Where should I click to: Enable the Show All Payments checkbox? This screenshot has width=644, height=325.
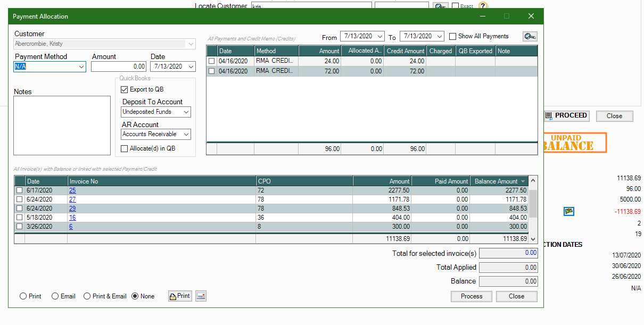(x=453, y=36)
